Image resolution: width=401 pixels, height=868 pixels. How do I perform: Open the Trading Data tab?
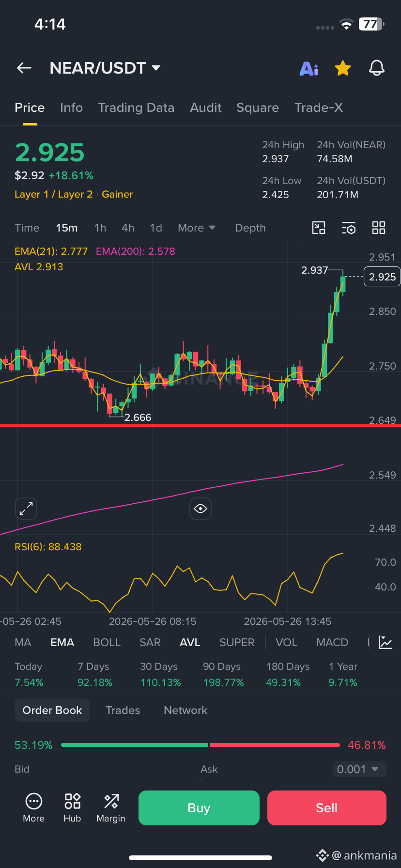(x=136, y=108)
